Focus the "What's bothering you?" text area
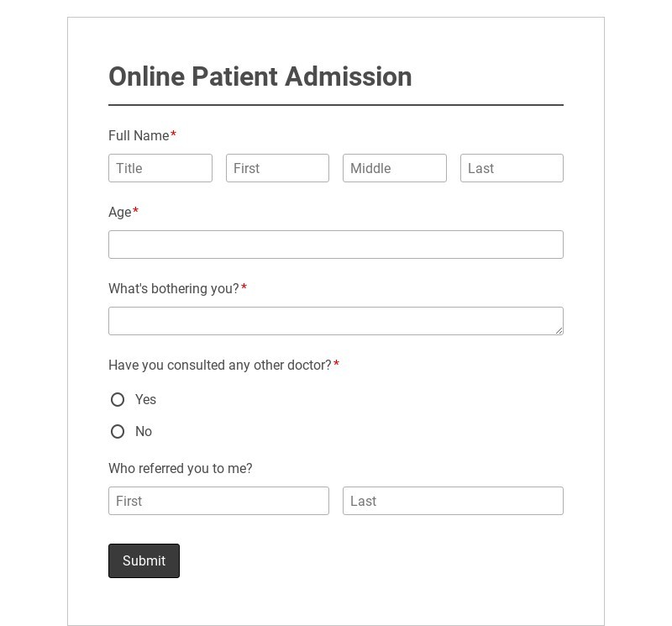This screenshot has width=672, height=626. tap(335, 321)
